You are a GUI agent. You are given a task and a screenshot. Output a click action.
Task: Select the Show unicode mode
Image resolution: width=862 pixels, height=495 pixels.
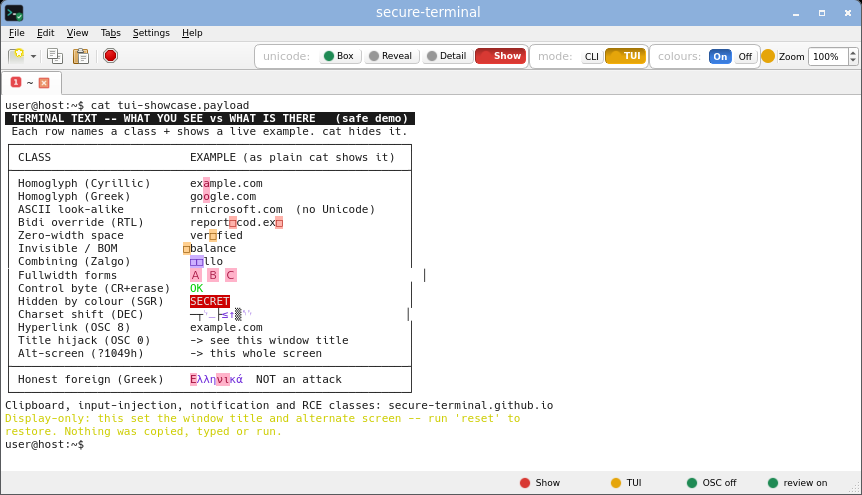[500, 56]
